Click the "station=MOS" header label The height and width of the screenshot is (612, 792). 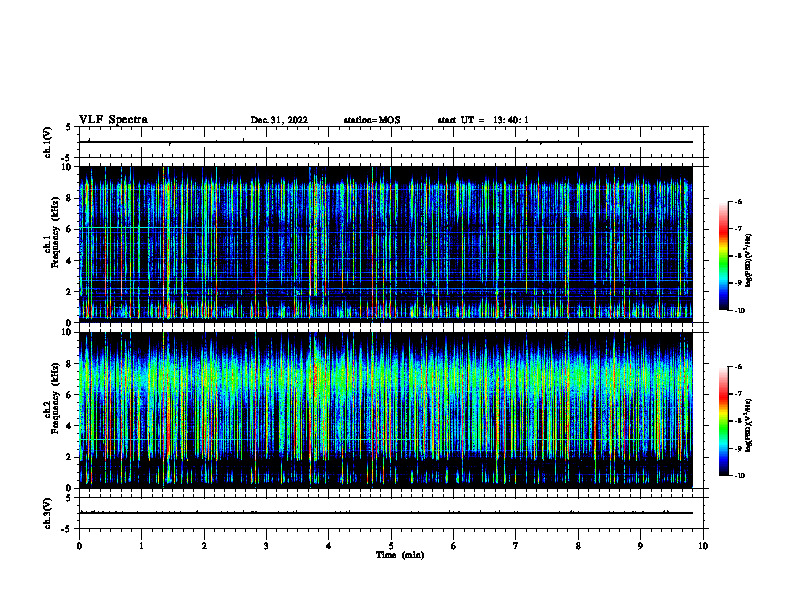(x=372, y=120)
